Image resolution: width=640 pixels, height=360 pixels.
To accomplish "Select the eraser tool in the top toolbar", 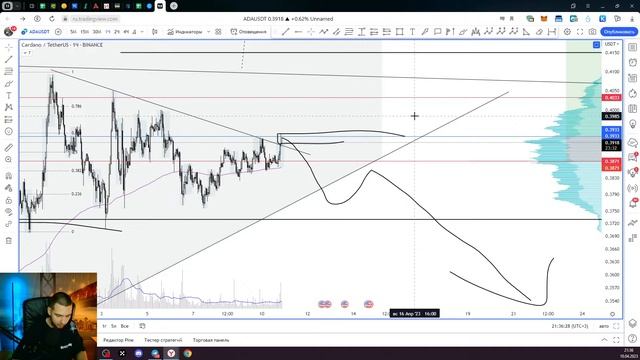I will click(x=539, y=32).
